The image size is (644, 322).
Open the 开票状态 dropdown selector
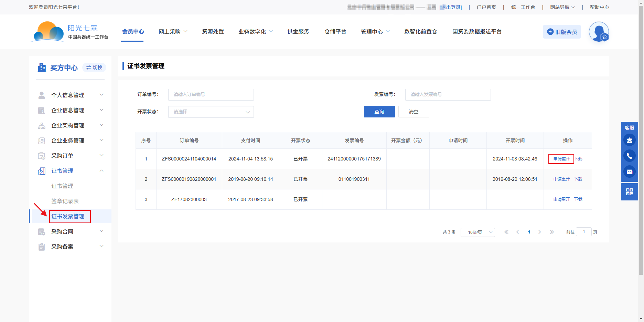pyautogui.click(x=211, y=112)
